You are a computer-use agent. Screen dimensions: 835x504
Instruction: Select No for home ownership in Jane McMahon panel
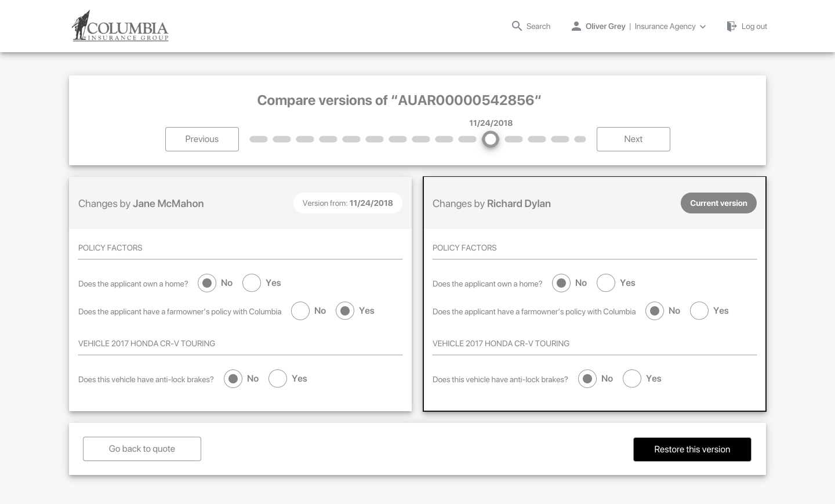point(207,283)
